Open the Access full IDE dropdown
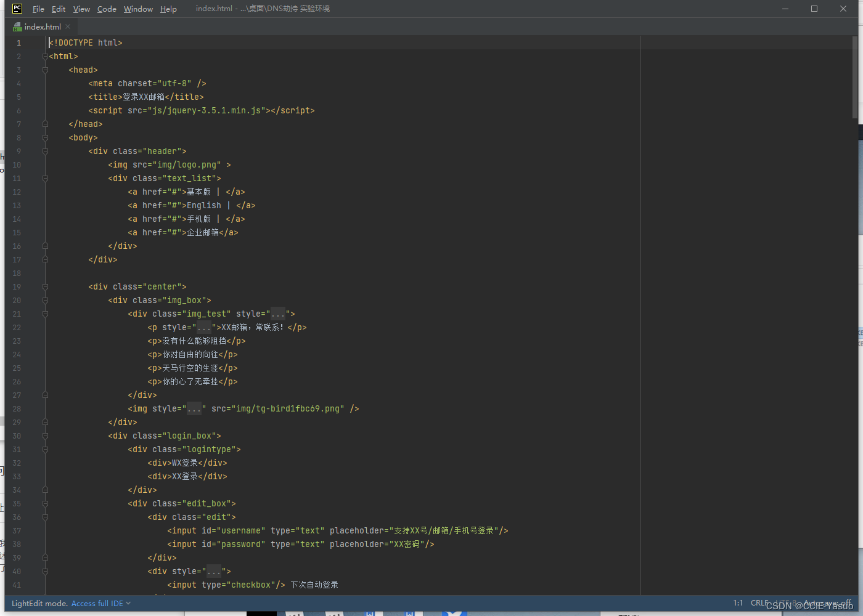This screenshot has height=616, width=863. click(101, 604)
